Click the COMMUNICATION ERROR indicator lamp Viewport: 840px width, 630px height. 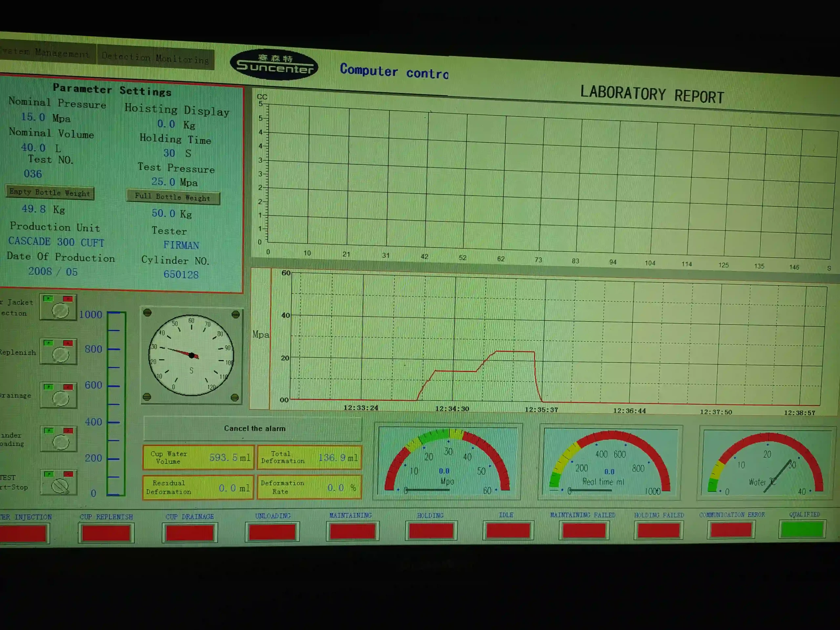pyautogui.click(x=731, y=530)
